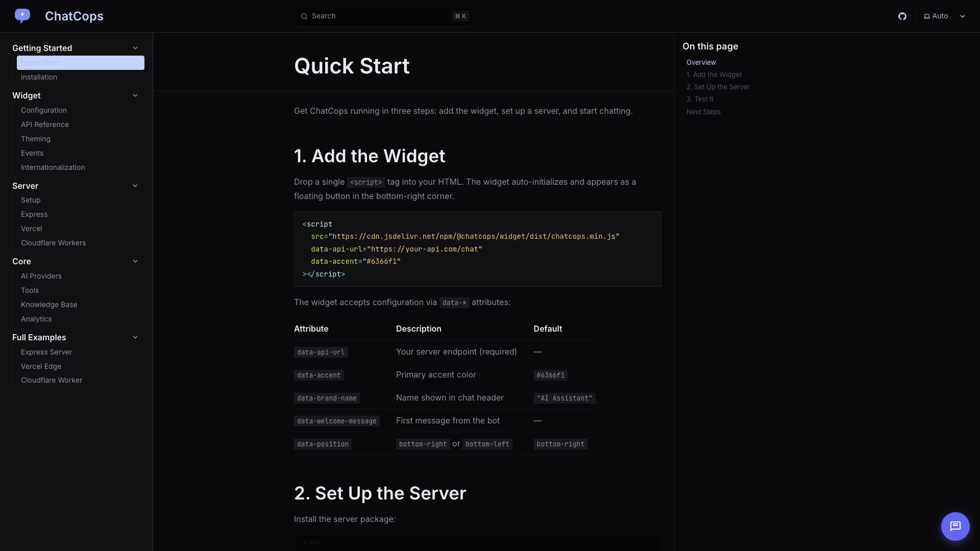This screenshot has height=551, width=980.
Task: Collapse the Widget sidebar section
Action: pyautogui.click(x=135, y=95)
